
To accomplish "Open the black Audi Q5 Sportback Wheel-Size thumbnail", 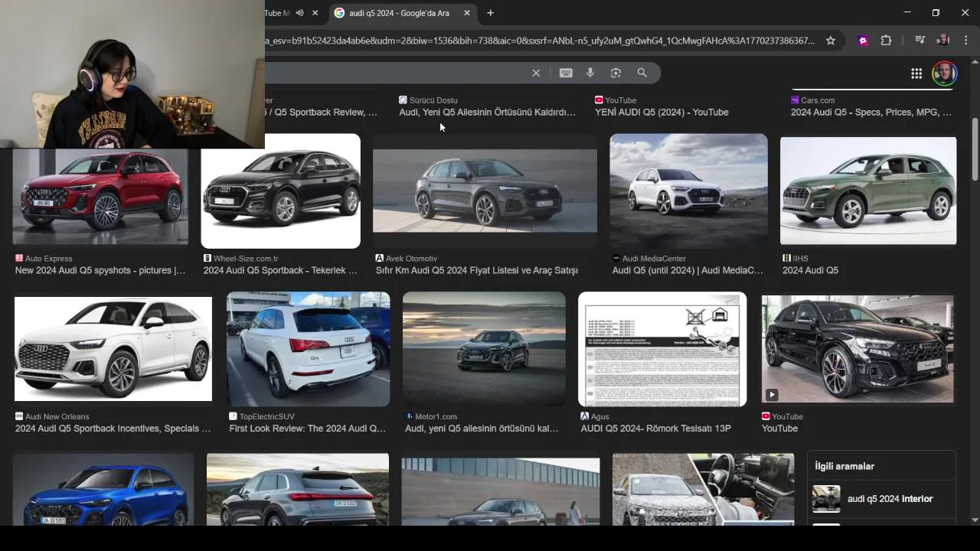I will (x=280, y=191).
